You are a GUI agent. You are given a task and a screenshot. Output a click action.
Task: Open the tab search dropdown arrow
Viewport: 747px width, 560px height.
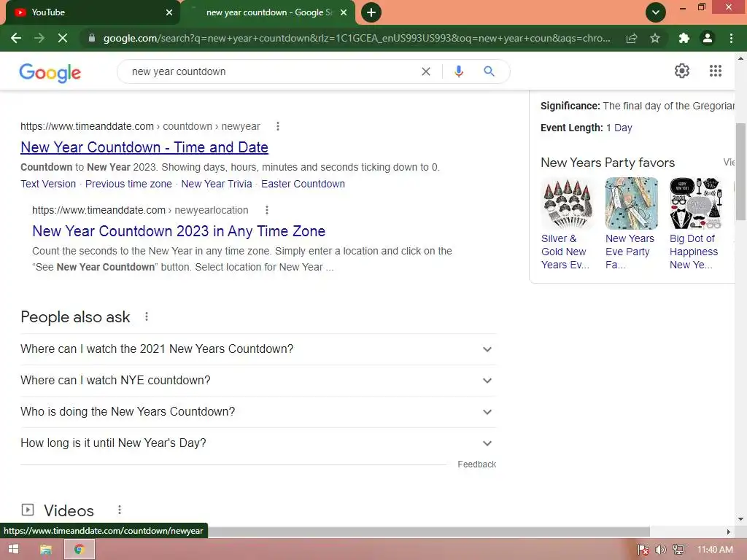coord(656,12)
